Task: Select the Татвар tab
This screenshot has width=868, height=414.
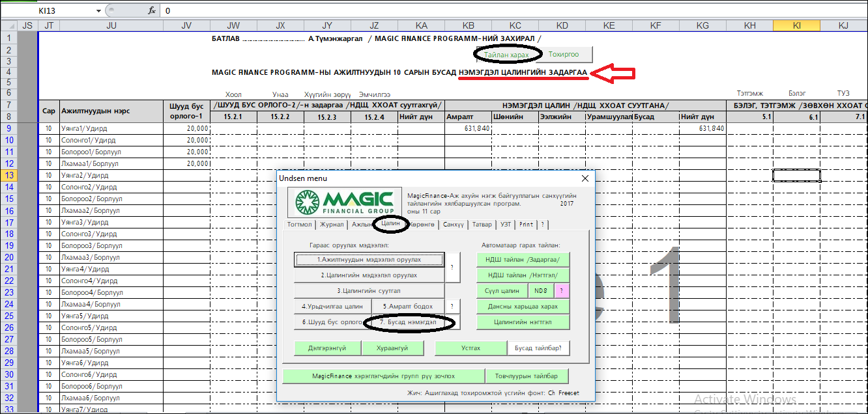Action: coord(482,224)
